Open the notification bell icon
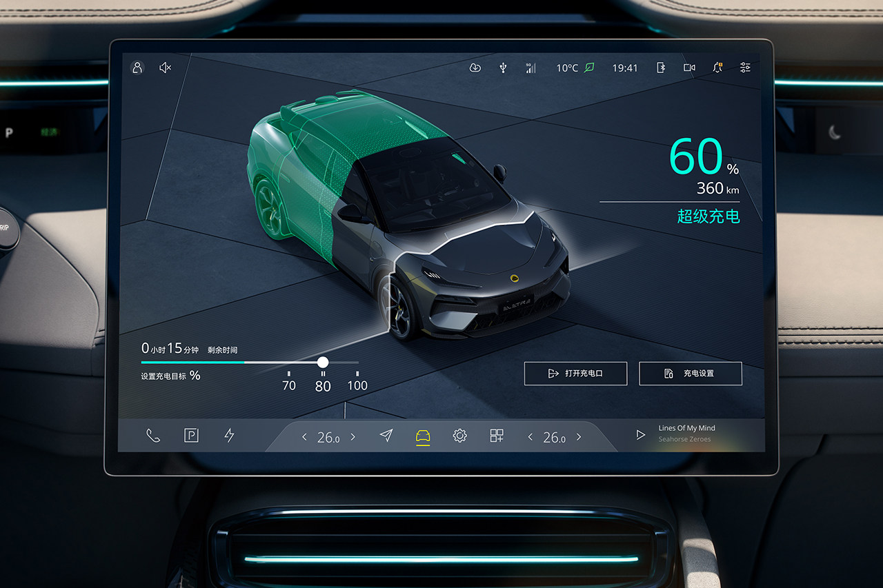 [x=717, y=68]
